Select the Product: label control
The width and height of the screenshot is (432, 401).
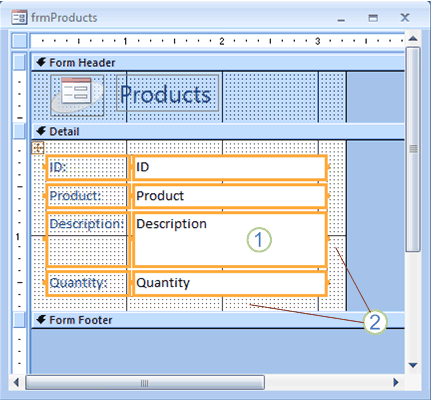tap(87, 196)
